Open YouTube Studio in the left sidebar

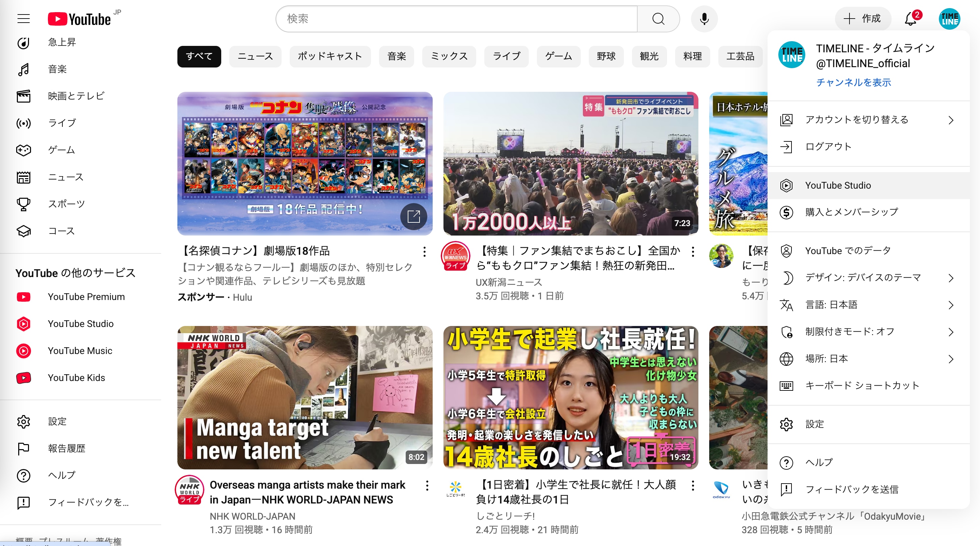tap(81, 324)
